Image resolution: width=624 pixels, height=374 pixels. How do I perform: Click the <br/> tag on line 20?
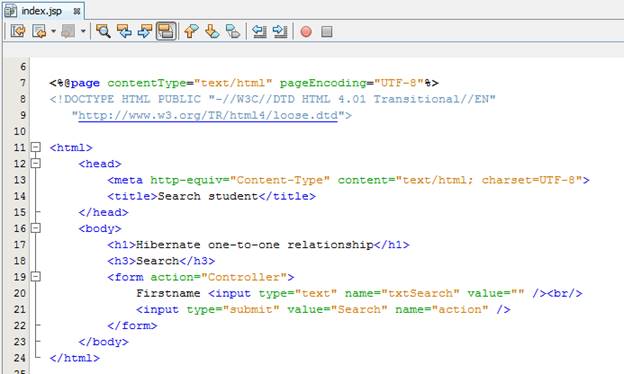(564, 293)
